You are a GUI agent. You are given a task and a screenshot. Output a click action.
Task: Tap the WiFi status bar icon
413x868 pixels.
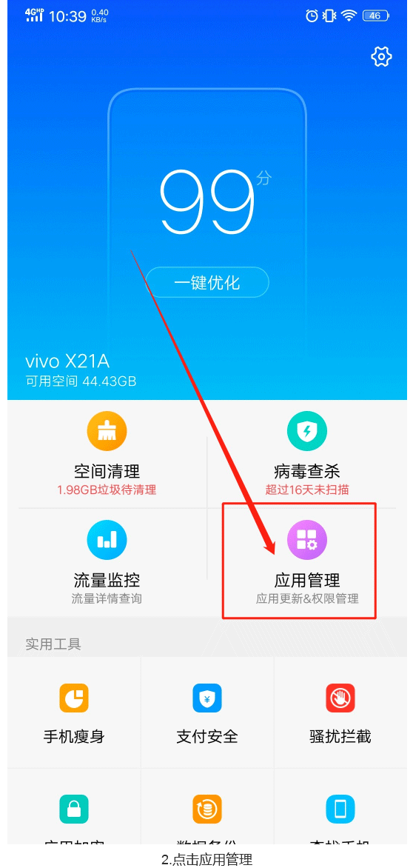[x=349, y=16]
